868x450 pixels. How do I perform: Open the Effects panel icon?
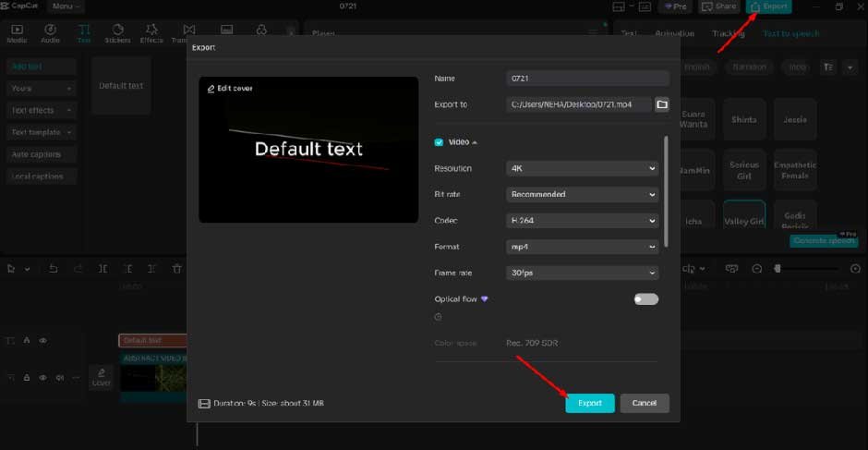click(x=151, y=34)
